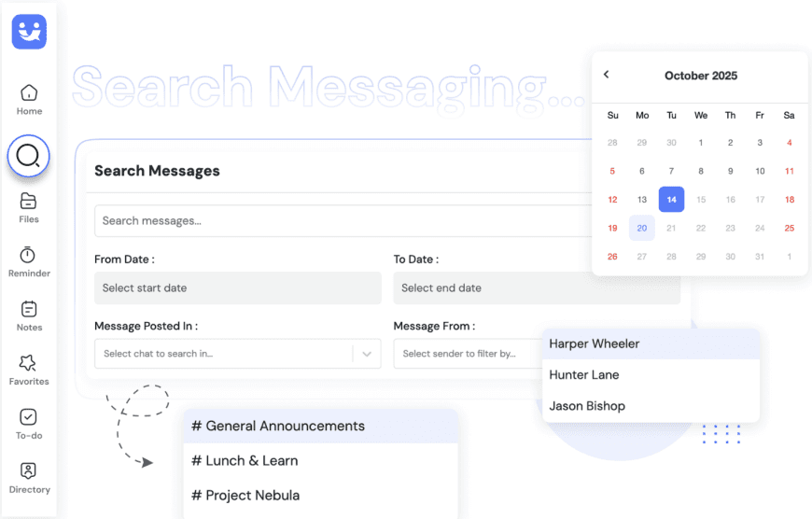Viewport: 812px width, 519px height.
Task: Pick October 8 in the calendar
Action: [x=701, y=171]
